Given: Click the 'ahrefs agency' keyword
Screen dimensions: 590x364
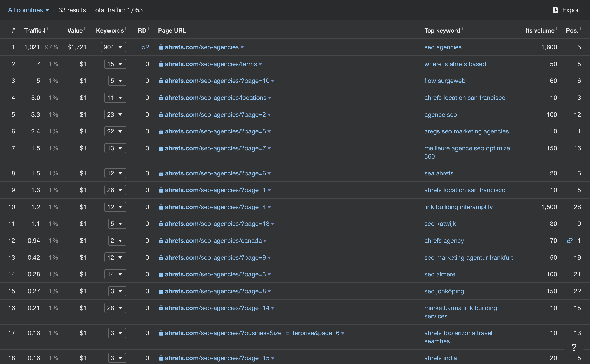Looking at the screenshot, I should (444, 240).
